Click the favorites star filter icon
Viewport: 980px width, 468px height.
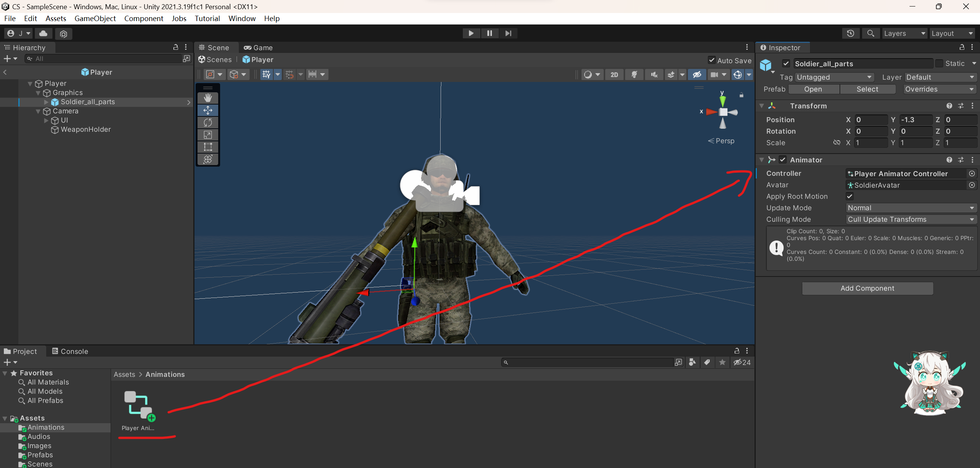[722, 362]
